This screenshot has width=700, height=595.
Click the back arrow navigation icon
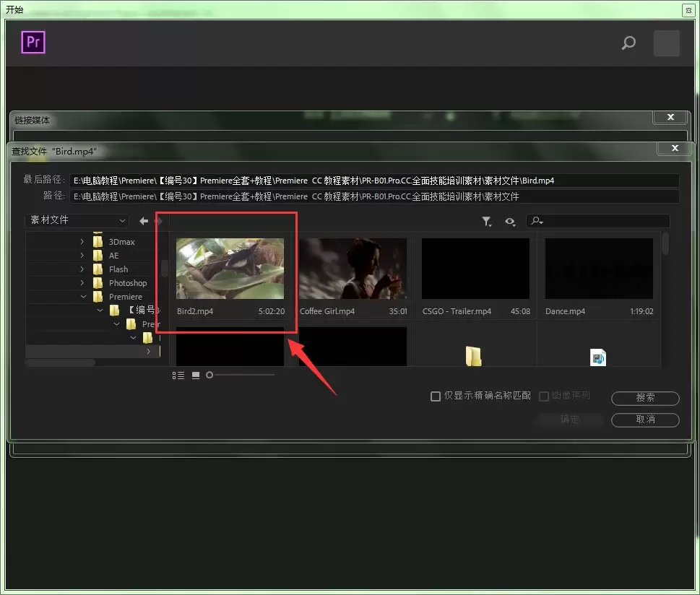click(x=144, y=220)
